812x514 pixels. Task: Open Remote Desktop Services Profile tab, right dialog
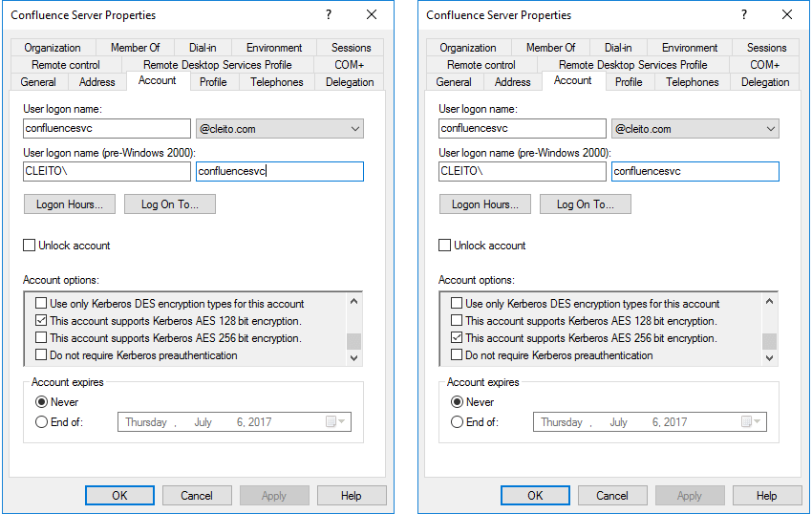632,65
